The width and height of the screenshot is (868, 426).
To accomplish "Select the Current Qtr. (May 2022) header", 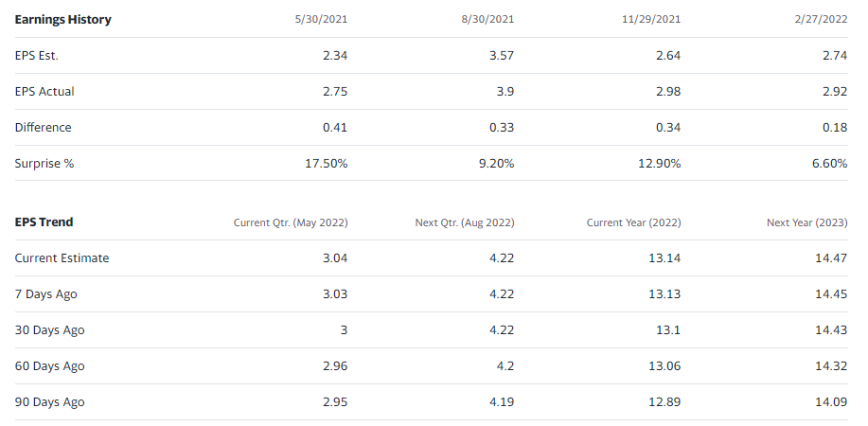I will pyautogui.click(x=291, y=223).
